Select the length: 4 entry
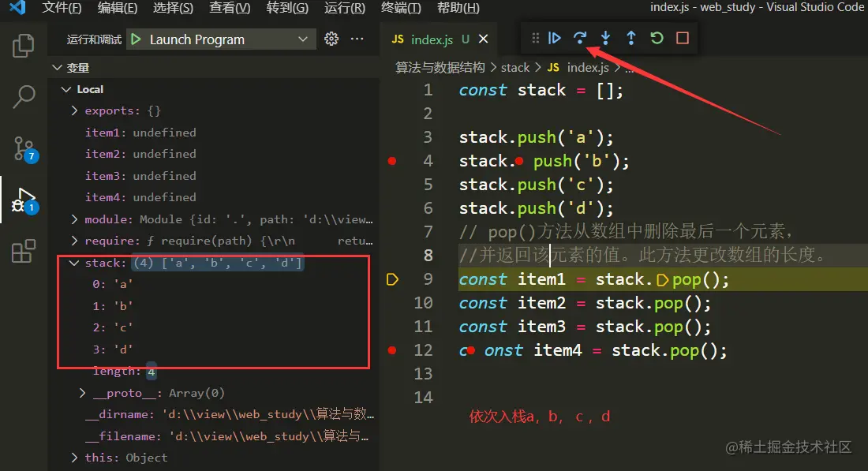 [125, 372]
